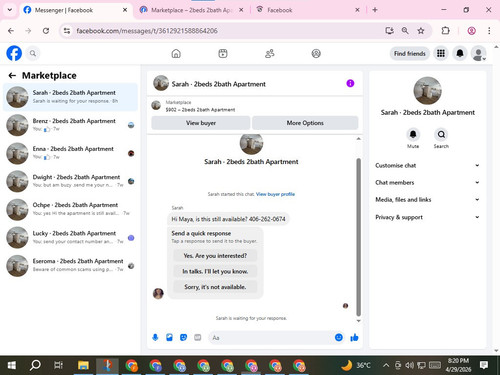Open File Explorer from taskbar

click(83, 365)
